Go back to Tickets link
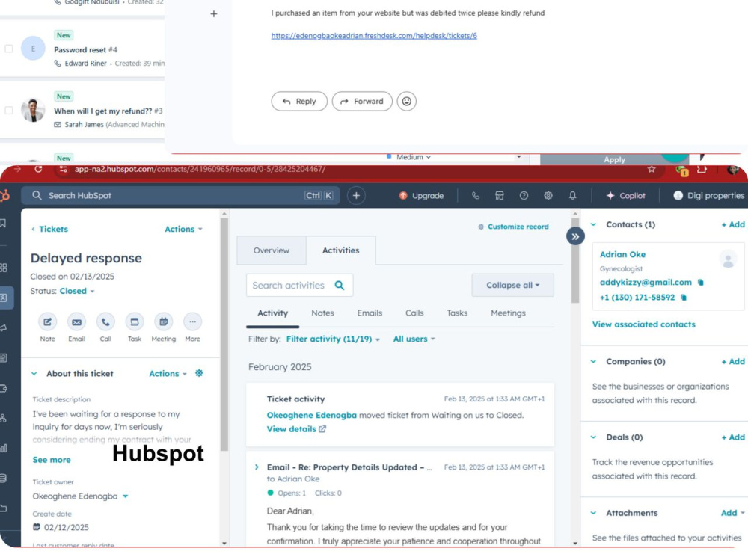 click(x=49, y=229)
